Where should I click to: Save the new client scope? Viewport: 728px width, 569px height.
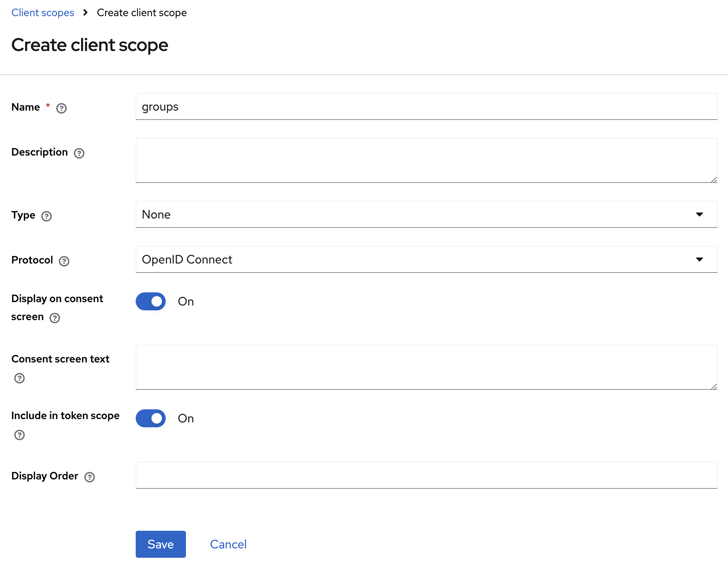pos(161,544)
